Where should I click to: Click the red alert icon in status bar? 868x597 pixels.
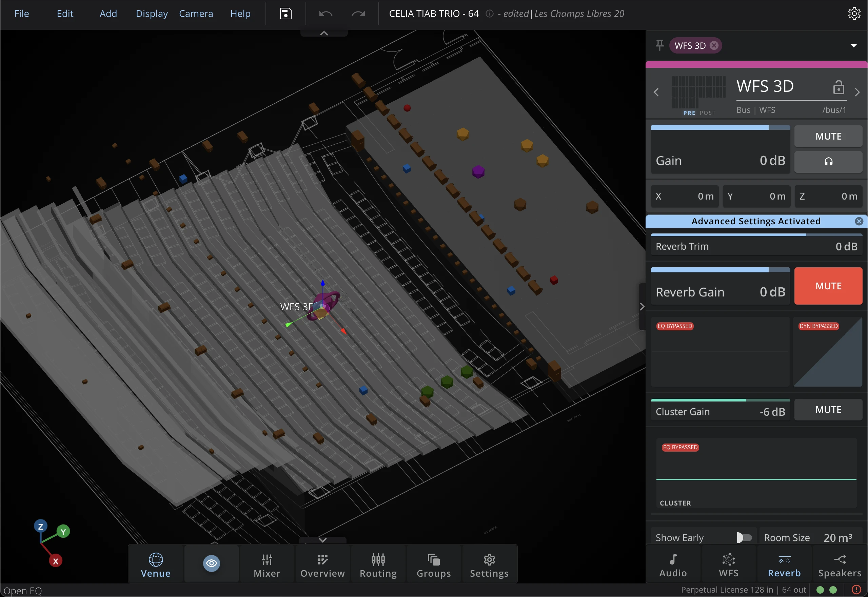856,590
